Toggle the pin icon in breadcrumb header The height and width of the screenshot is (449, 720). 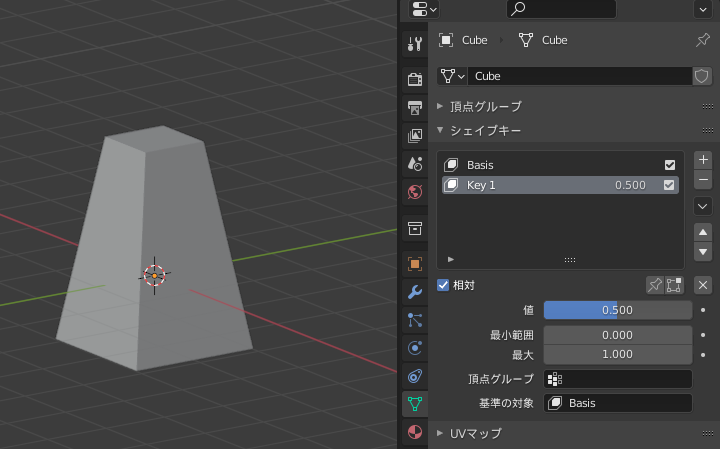(x=703, y=40)
